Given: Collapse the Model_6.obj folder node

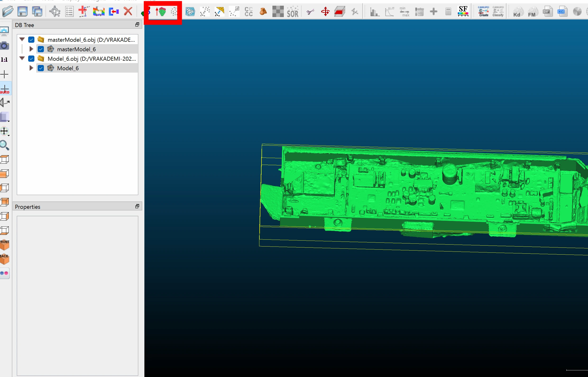Looking at the screenshot, I should coord(22,59).
